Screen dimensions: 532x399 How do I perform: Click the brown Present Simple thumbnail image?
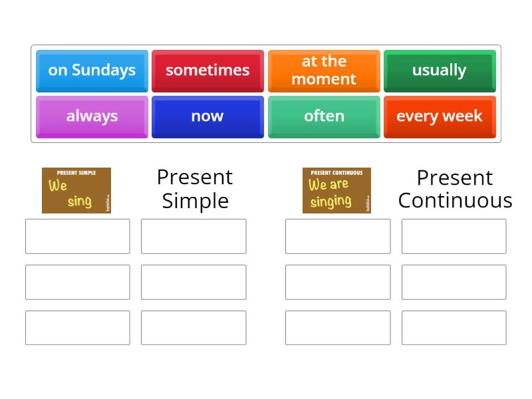coord(76,190)
